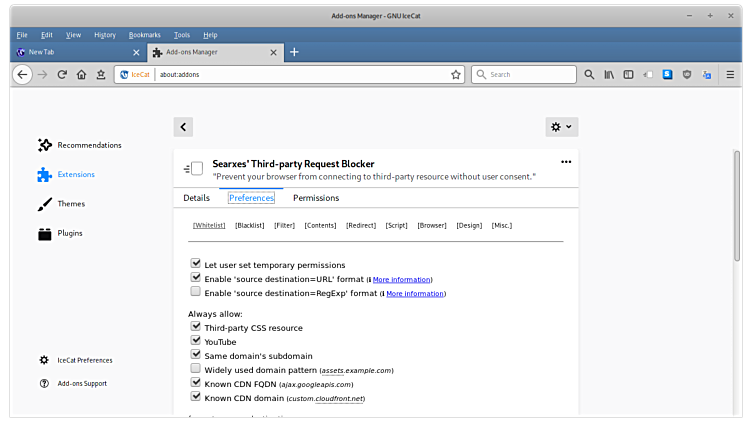The image size is (752, 423).
Task: Click the Home toolbar icon
Action: [x=82, y=74]
